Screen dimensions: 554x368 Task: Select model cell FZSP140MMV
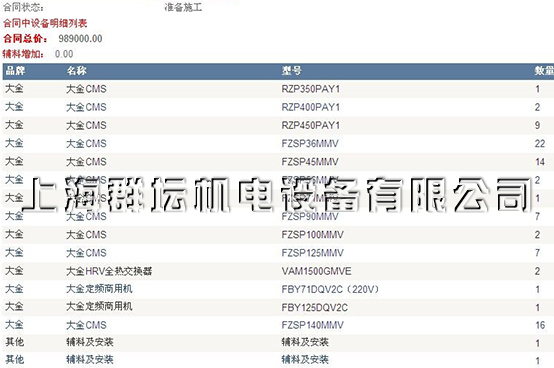click(312, 325)
